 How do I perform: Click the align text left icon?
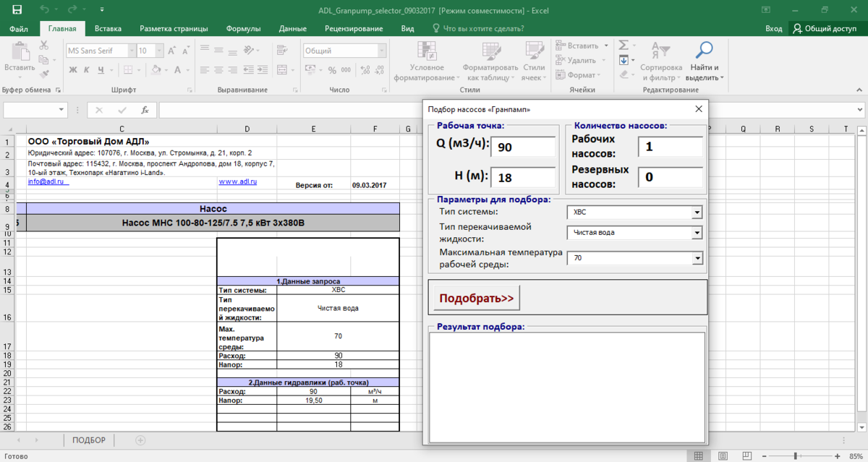[204, 70]
